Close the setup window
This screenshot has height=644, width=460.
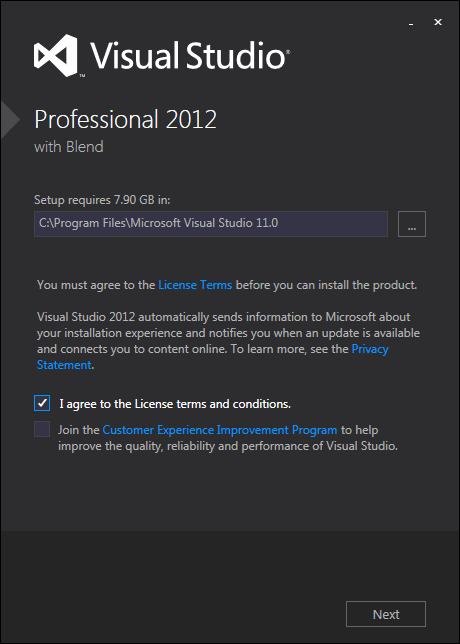[438, 22]
